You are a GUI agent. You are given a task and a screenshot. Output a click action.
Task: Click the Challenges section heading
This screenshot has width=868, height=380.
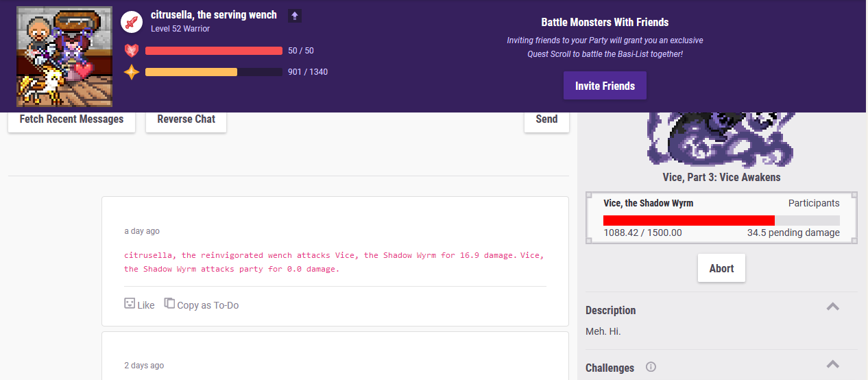(610, 368)
